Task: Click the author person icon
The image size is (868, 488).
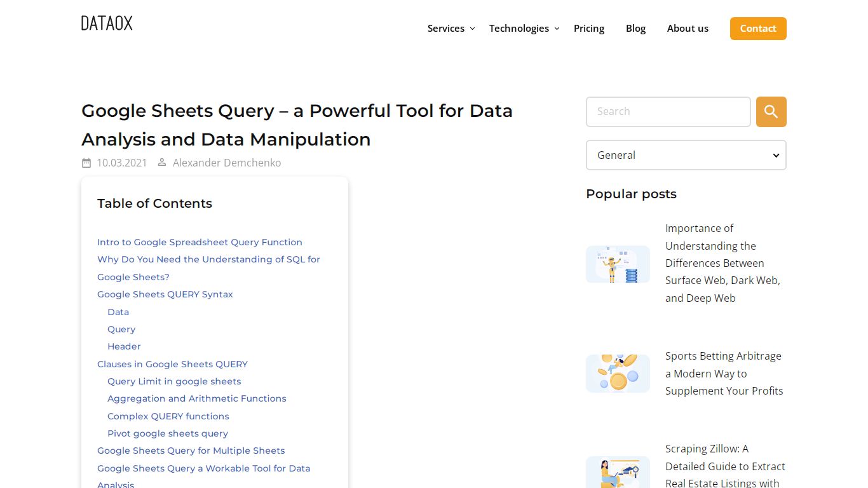Action: click(162, 163)
